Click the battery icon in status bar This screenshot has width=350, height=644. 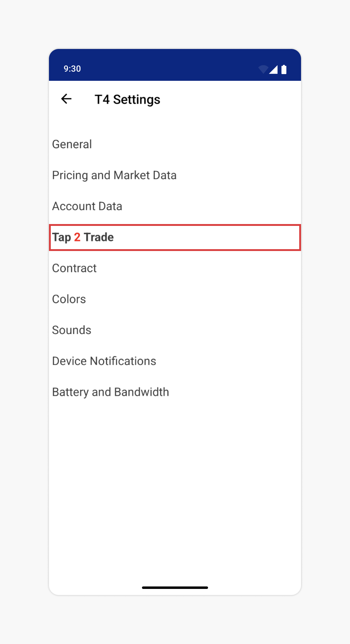[x=284, y=69]
